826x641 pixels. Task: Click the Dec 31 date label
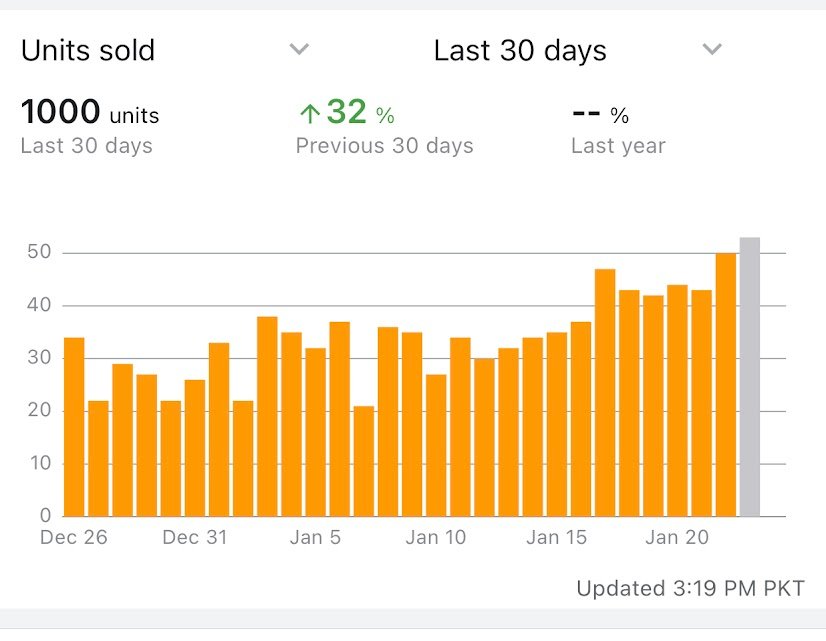(x=194, y=537)
